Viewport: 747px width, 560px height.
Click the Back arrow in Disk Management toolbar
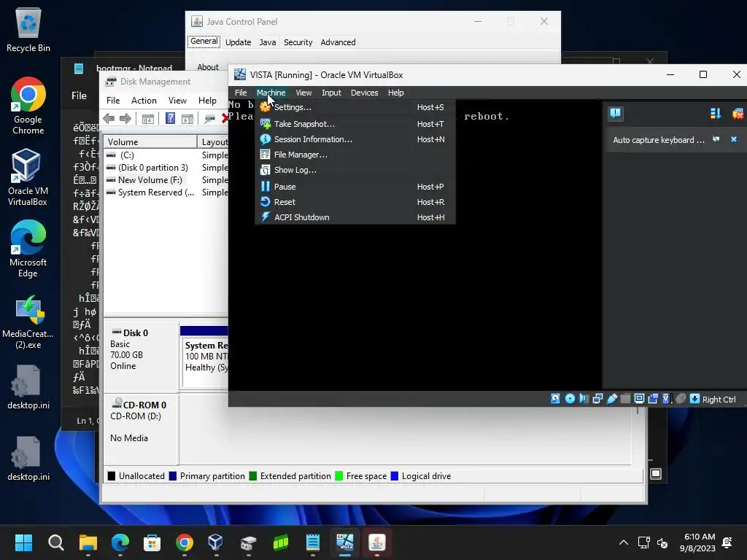pyautogui.click(x=109, y=119)
